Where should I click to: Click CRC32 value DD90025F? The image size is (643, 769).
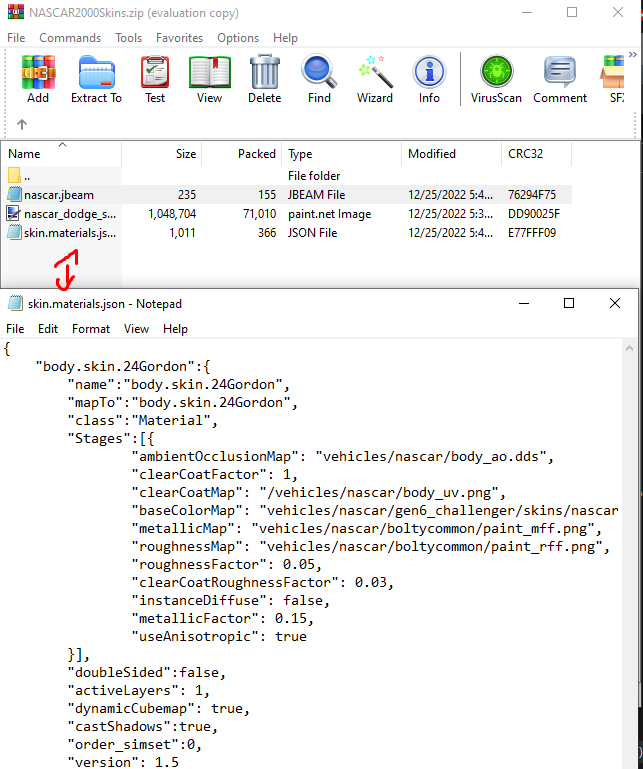click(534, 214)
